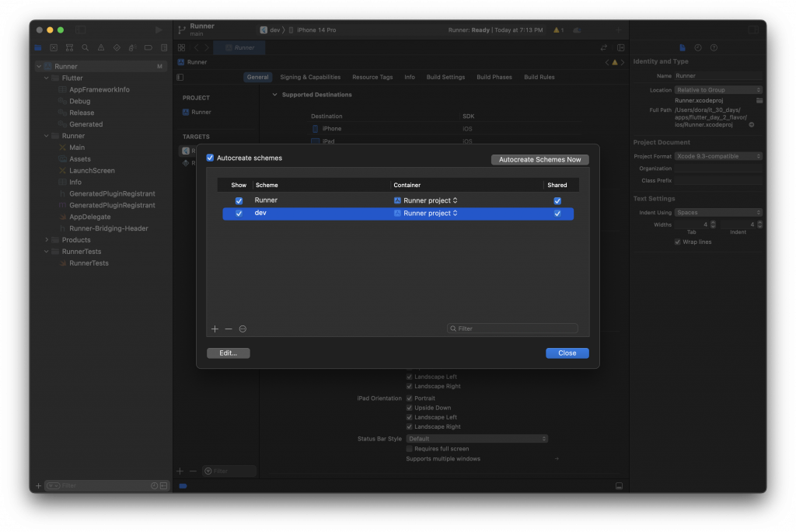Viewport: 796px width, 532px height.
Task: Switch to Build Settings tab
Action: 445,77
